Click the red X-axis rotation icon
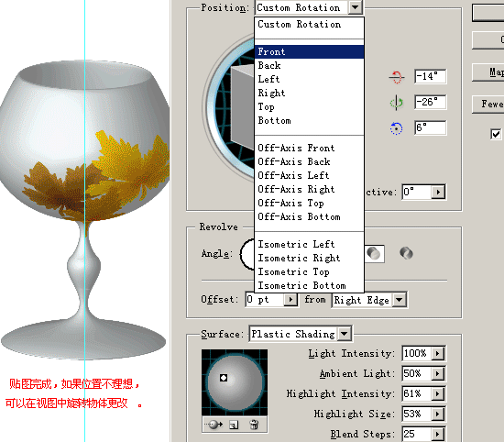 396,77
